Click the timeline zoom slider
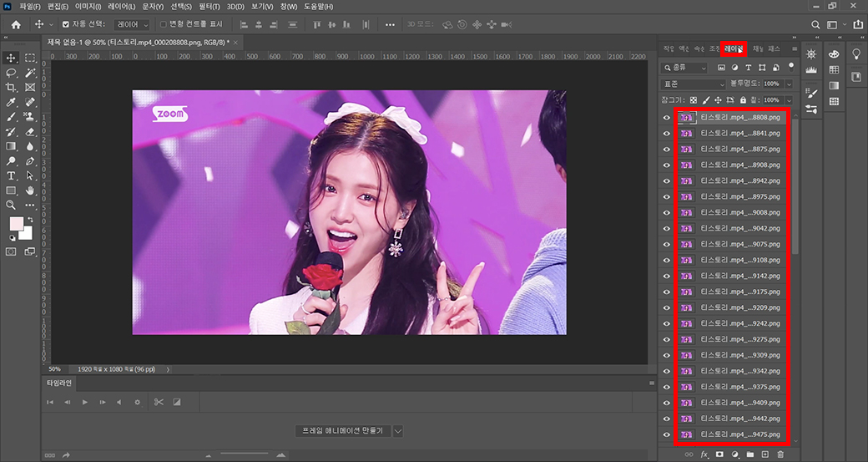 pyautogui.click(x=245, y=454)
